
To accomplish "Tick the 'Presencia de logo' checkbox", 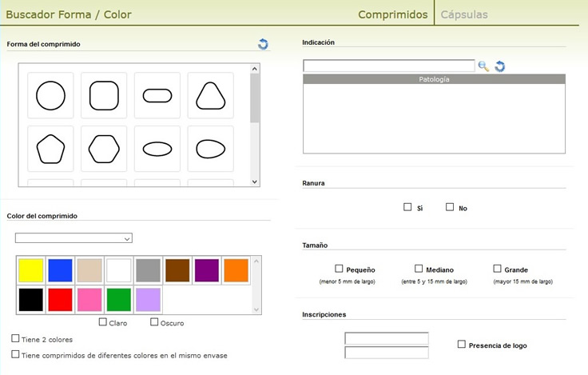I will click(462, 345).
